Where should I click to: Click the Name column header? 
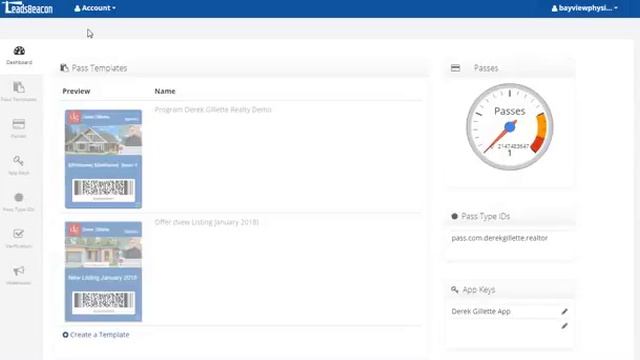coord(165,91)
